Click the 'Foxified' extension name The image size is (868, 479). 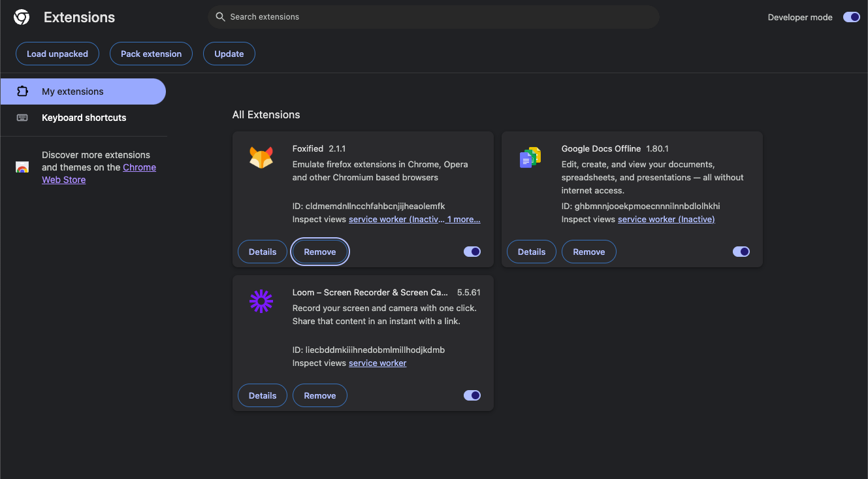pyautogui.click(x=308, y=149)
